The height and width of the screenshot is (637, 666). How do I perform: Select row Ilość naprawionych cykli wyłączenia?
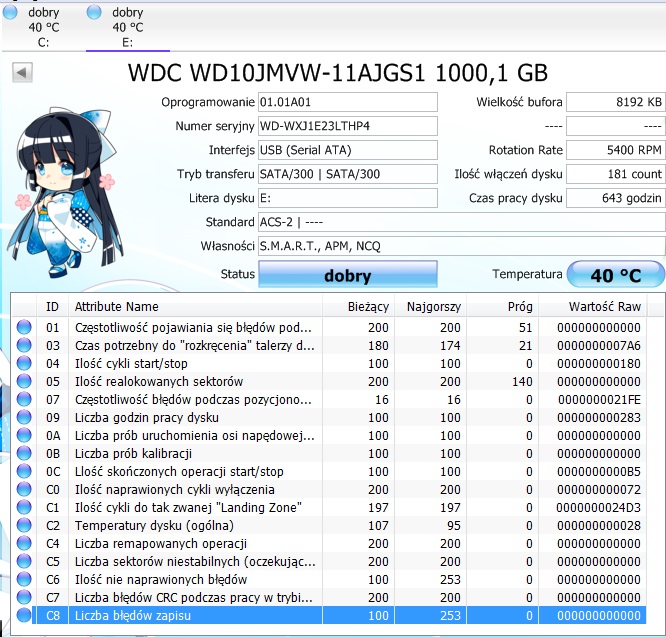tap(329, 489)
